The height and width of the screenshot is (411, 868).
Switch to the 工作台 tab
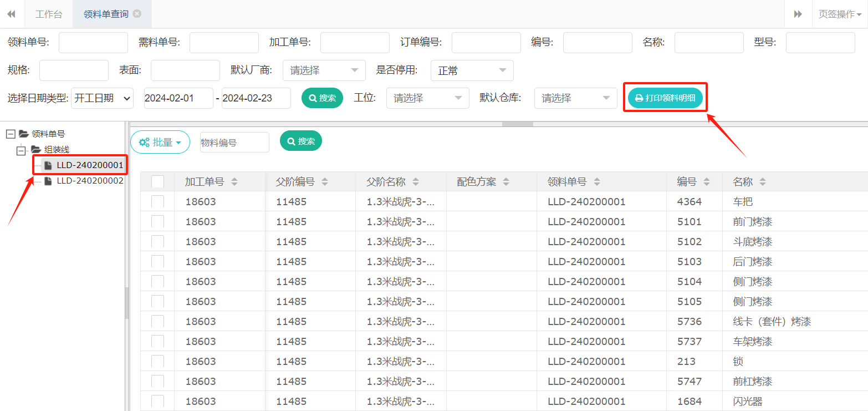point(49,14)
